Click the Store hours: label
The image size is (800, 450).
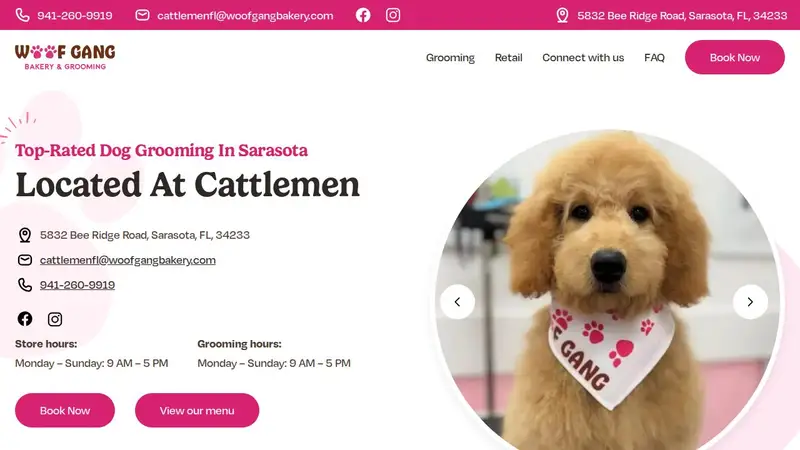(46, 344)
